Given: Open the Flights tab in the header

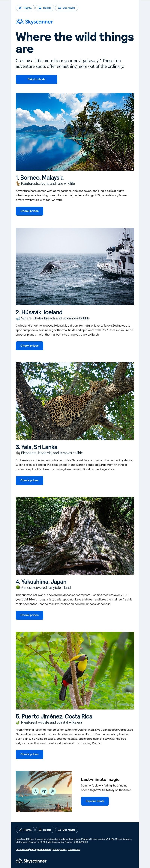Looking at the screenshot, I should coord(25,8).
